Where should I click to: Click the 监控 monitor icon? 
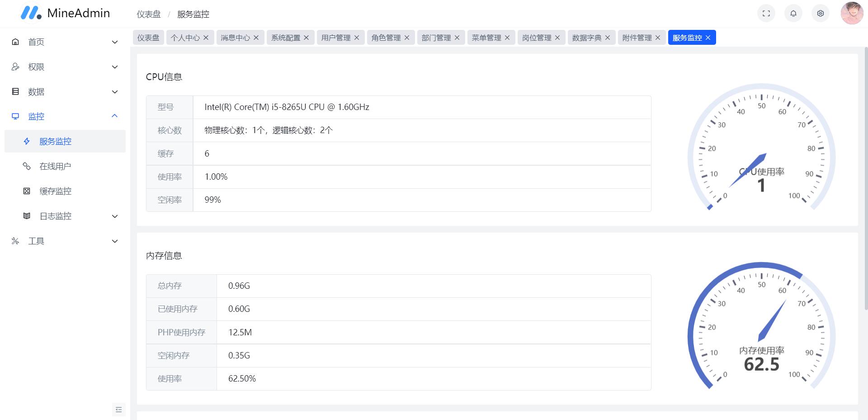(15, 116)
